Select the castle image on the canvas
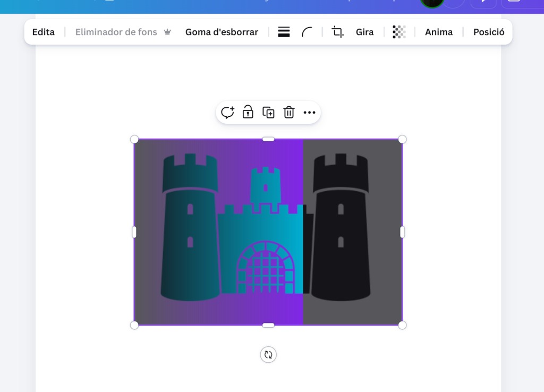The height and width of the screenshot is (392, 544). click(268, 232)
